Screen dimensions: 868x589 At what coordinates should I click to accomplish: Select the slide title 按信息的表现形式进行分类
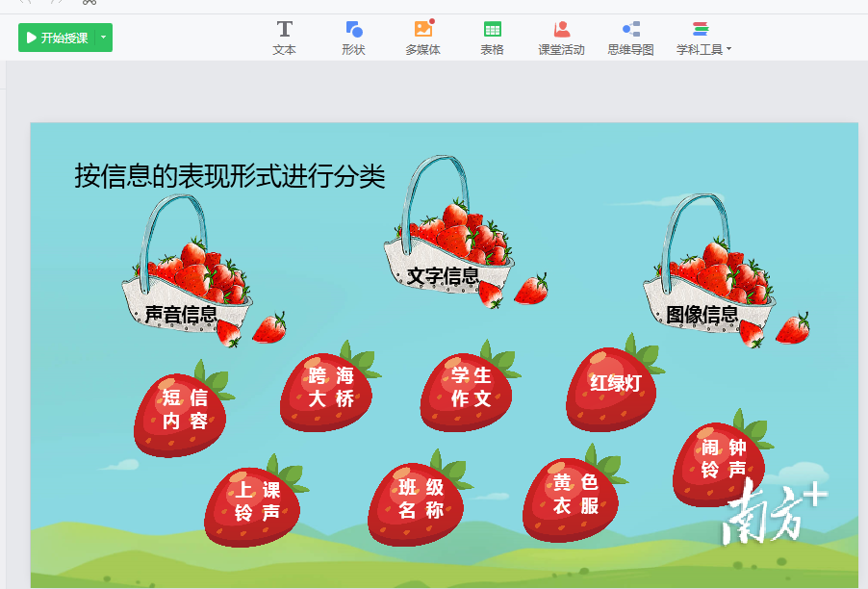pos(230,176)
